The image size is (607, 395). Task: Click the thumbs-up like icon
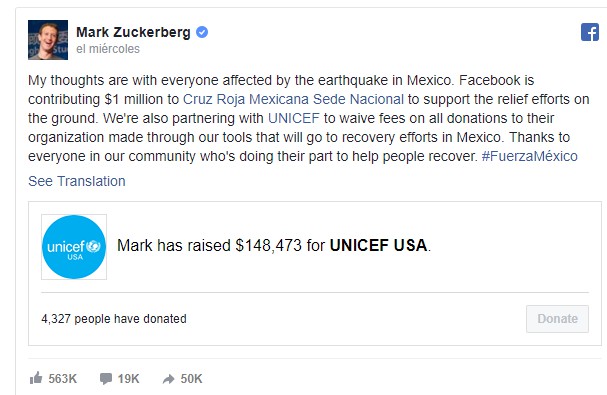click(36, 378)
